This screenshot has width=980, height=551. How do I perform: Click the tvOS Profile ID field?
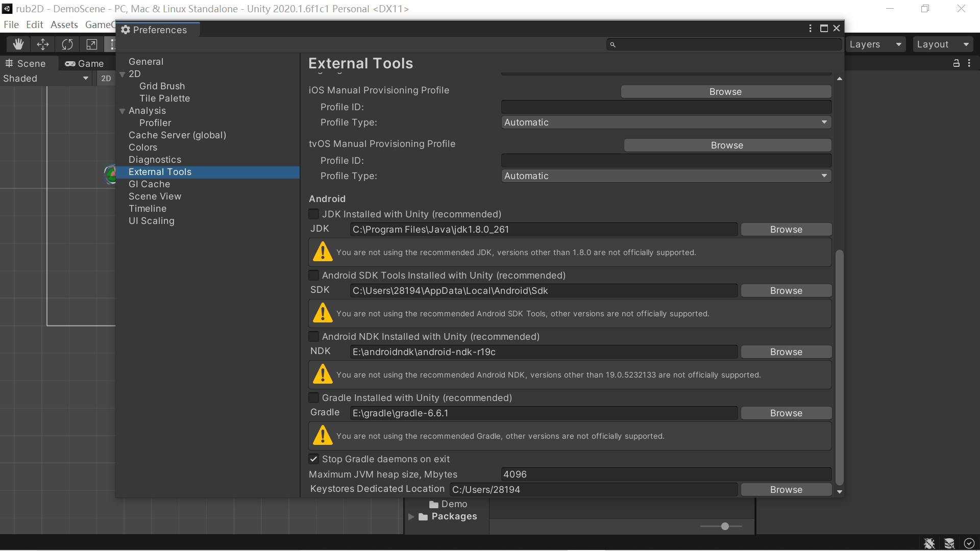(x=666, y=161)
